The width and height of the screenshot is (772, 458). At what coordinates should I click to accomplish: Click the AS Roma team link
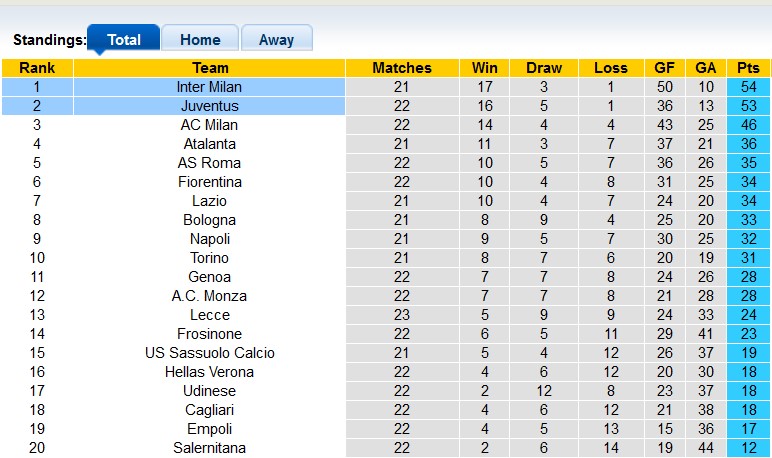(x=210, y=163)
